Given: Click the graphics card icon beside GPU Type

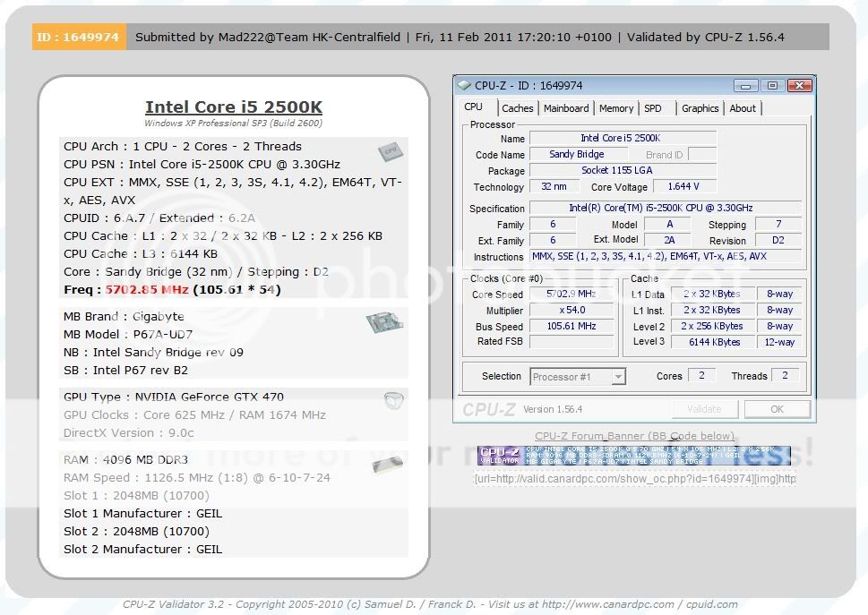Looking at the screenshot, I should pyautogui.click(x=393, y=401).
